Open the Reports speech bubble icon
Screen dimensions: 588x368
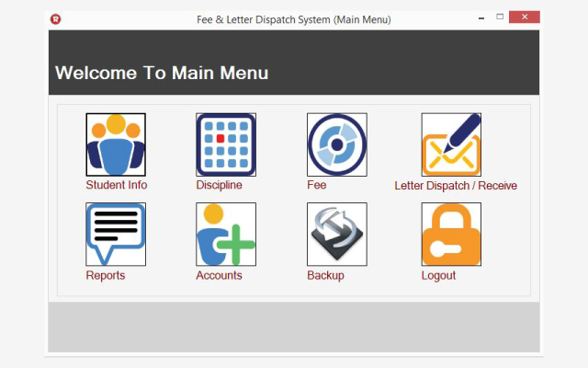116,235
